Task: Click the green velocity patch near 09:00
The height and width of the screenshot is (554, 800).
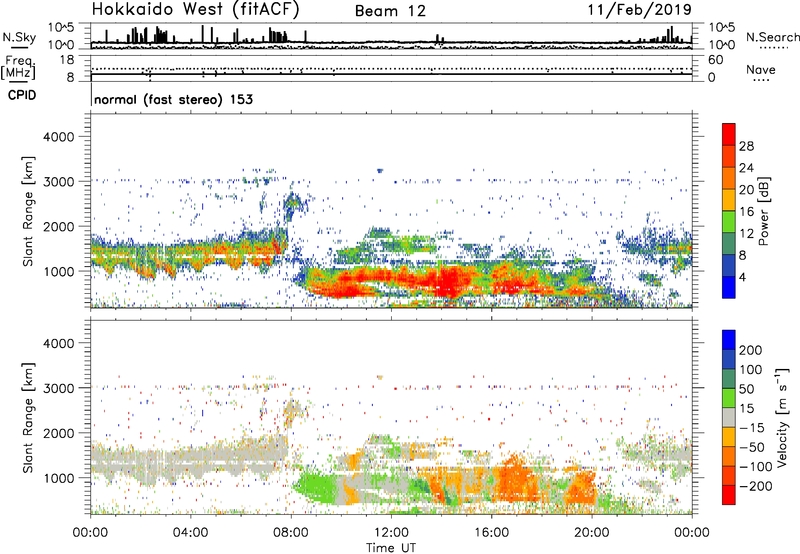Action: [x=317, y=487]
